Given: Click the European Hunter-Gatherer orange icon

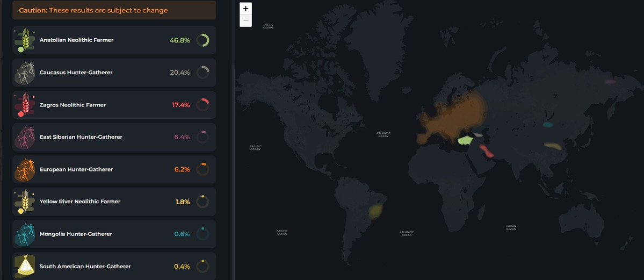Looking at the screenshot, I should tap(24, 169).
